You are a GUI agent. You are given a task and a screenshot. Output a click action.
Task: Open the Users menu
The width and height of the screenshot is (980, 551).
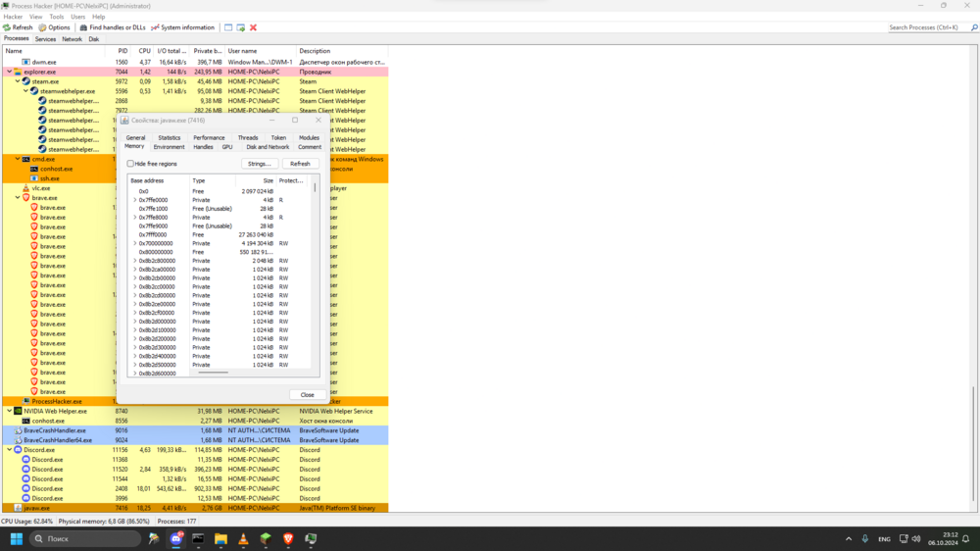(78, 17)
